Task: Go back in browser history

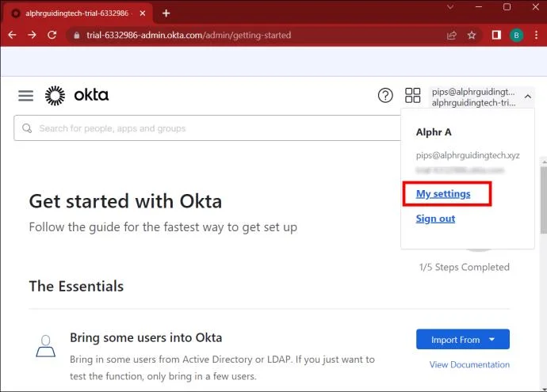Action: pos(12,35)
